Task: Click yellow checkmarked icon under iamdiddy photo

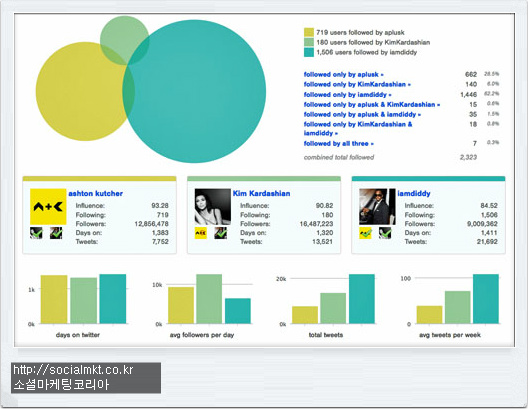Action: [365, 233]
